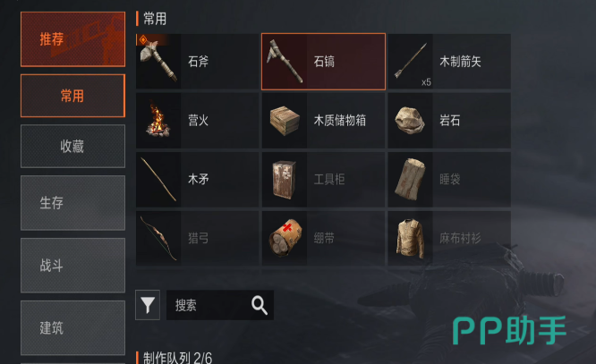Pick the campfire (营火) icon
This screenshot has width=596, height=364.
(158, 121)
